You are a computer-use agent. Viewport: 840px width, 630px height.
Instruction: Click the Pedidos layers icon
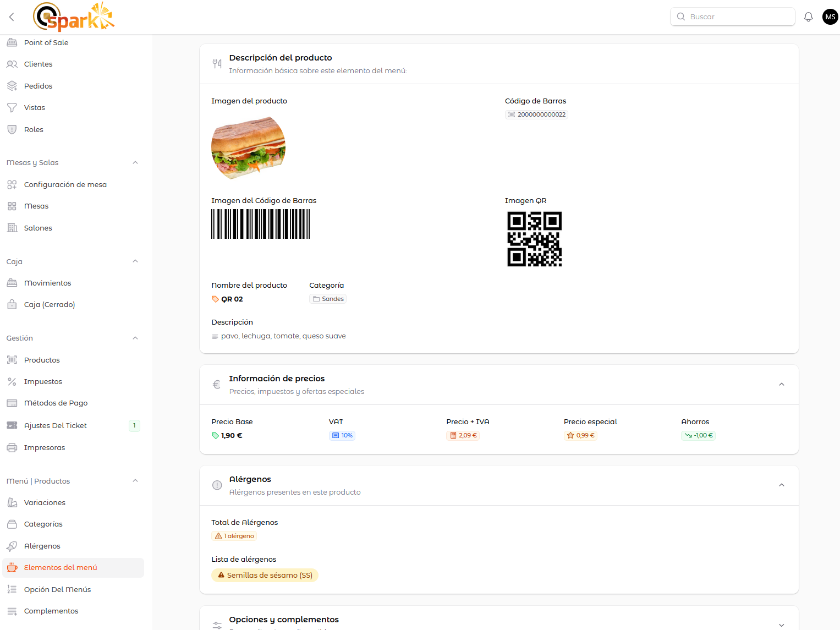pos(12,86)
